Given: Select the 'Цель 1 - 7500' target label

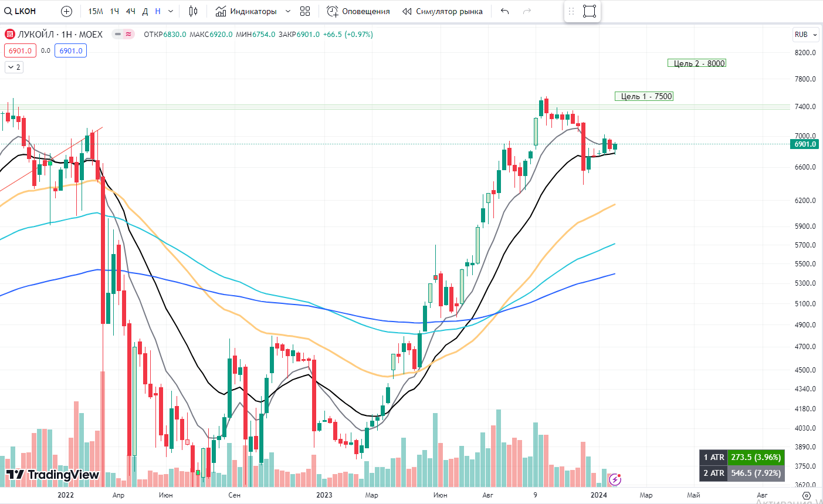Looking at the screenshot, I should (x=644, y=96).
